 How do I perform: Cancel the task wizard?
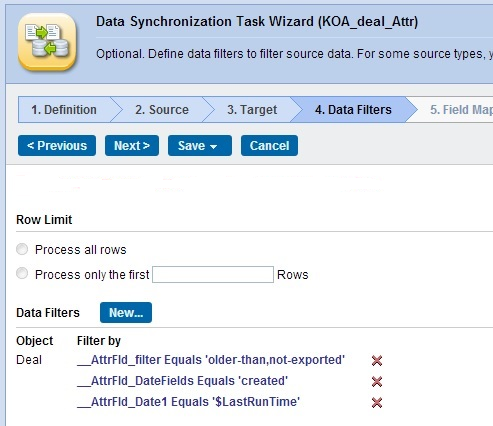[x=269, y=145]
